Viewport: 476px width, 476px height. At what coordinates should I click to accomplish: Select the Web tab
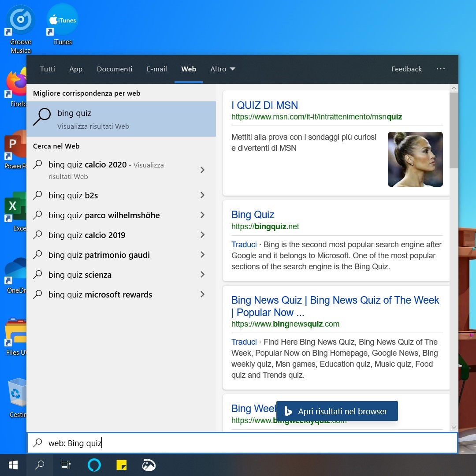(189, 69)
